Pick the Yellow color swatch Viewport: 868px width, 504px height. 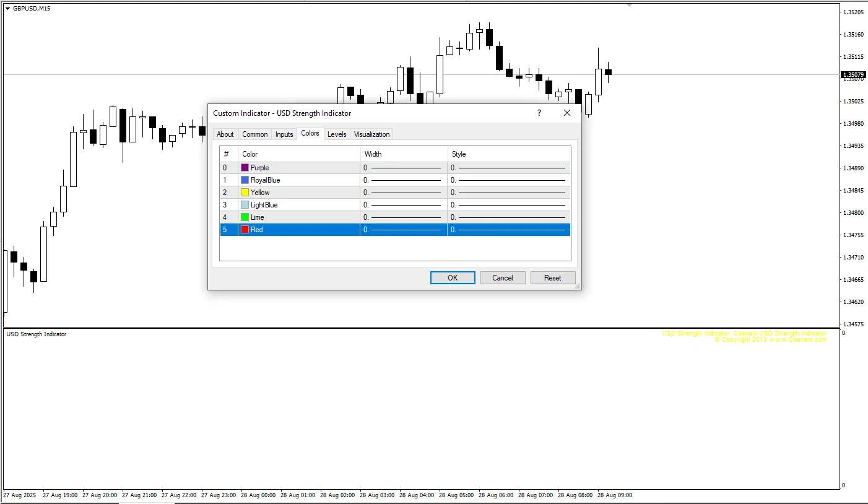coord(245,193)
